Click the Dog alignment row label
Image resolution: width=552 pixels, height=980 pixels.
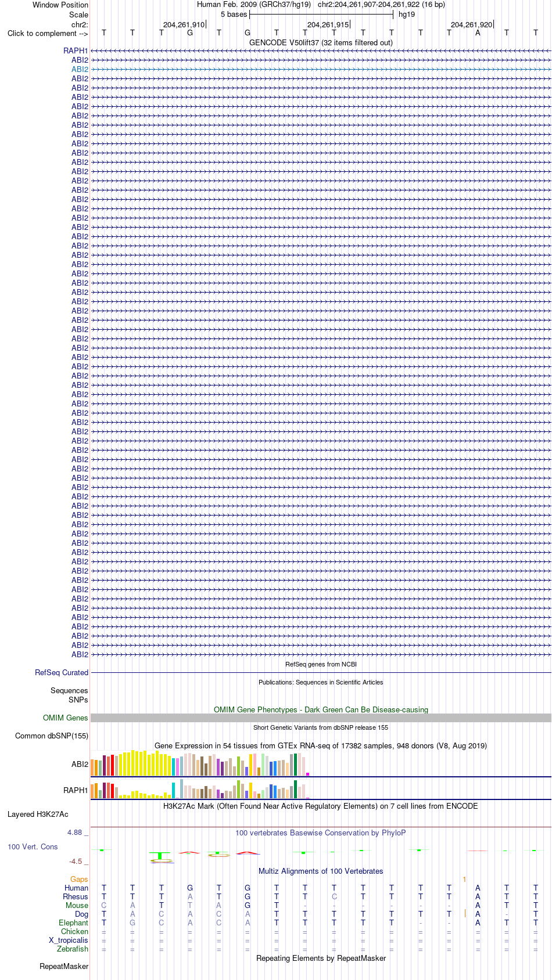click(81, 914)
